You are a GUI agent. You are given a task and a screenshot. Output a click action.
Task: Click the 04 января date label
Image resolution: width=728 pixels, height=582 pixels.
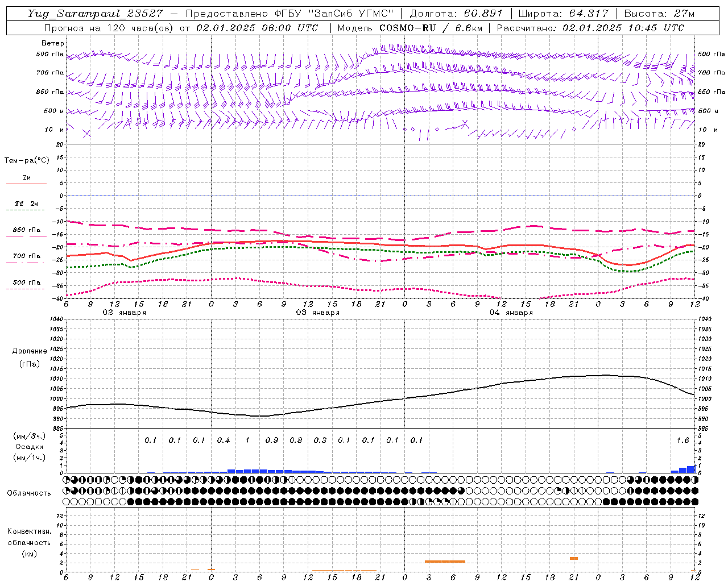511,313
